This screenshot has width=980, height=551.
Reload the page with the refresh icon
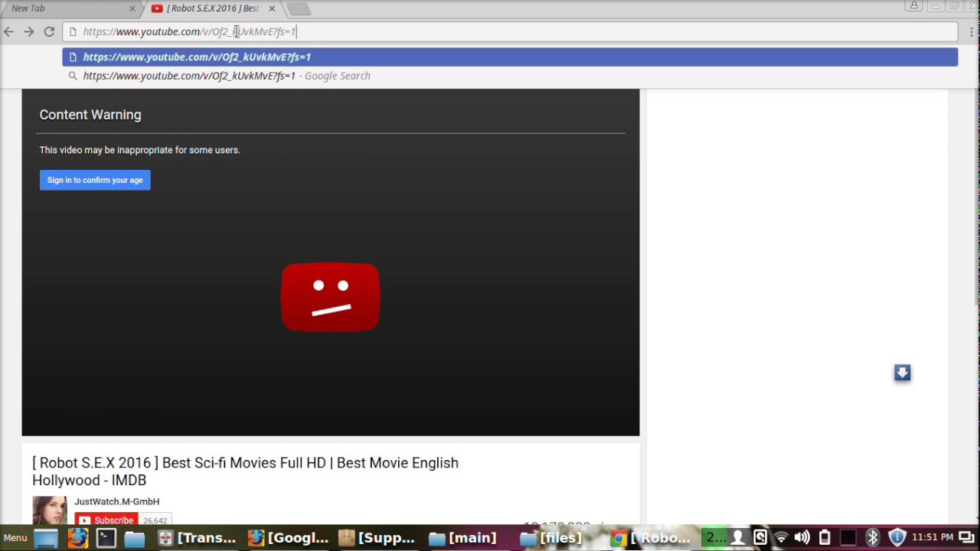[x=49, y=31]
